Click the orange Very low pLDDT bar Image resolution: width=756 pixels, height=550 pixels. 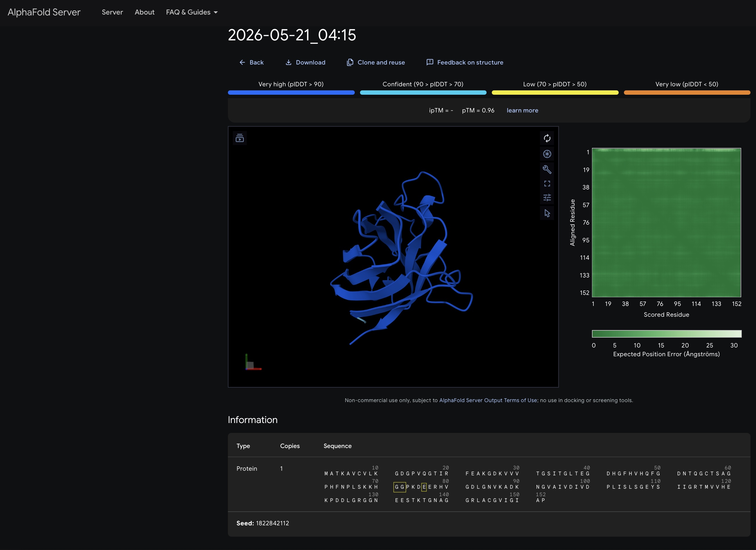pyautogui.click(x=687, y=93)
